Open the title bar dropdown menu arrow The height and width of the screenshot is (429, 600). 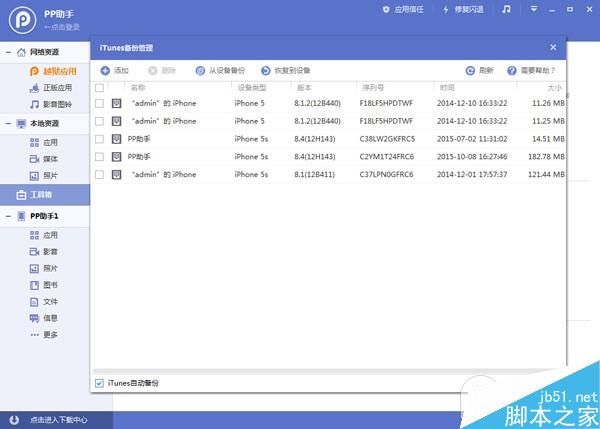(533, 9)
